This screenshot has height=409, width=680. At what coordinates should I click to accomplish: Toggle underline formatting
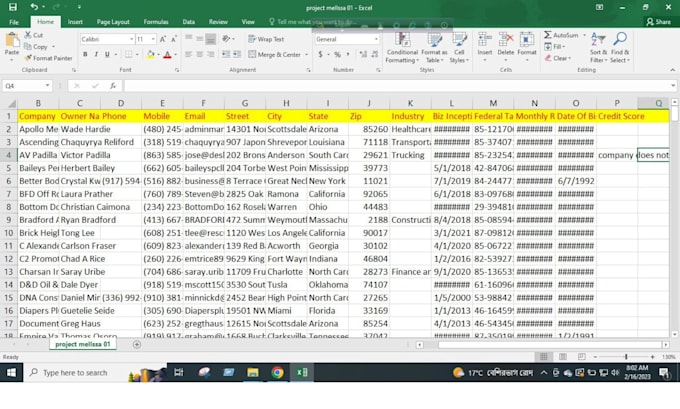[x=107, y=55]
